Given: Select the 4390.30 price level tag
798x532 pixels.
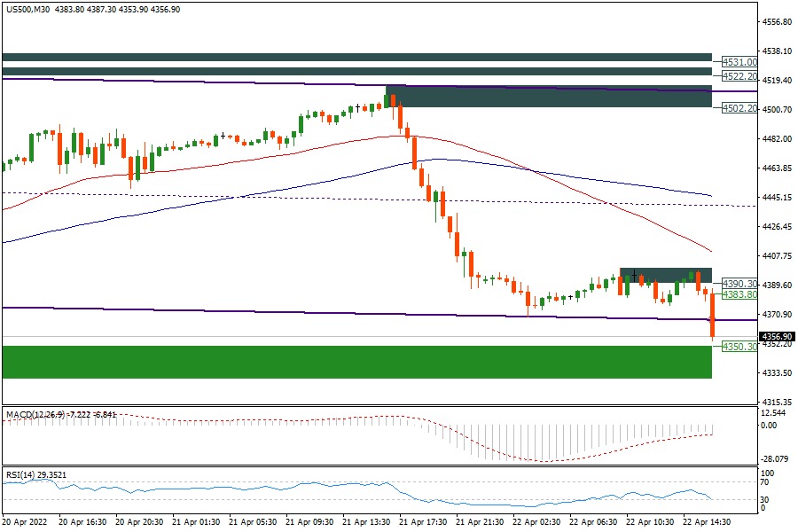Looking at the screenshot, I should pos(738,284).
